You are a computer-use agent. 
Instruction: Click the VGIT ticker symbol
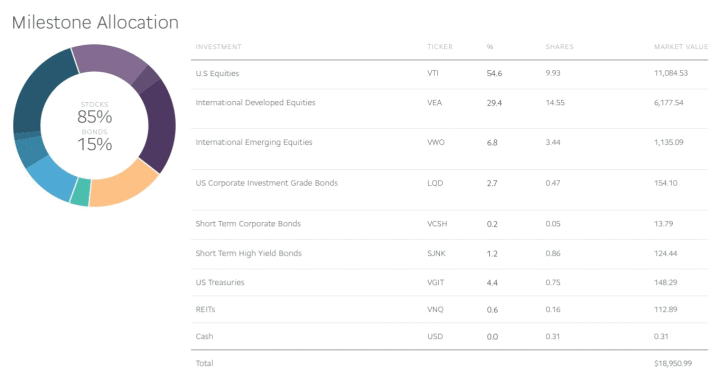tap(435, 282)
